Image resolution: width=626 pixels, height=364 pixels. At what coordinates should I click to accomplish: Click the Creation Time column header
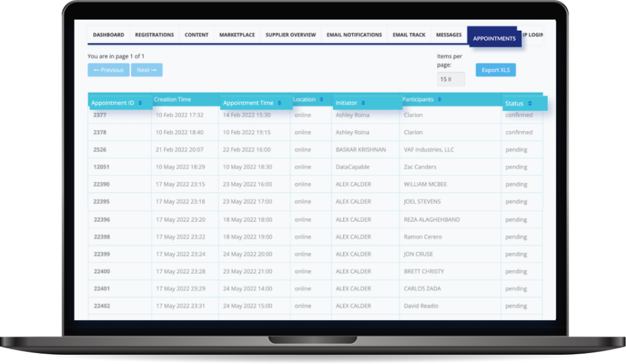[x=172, y=100]
